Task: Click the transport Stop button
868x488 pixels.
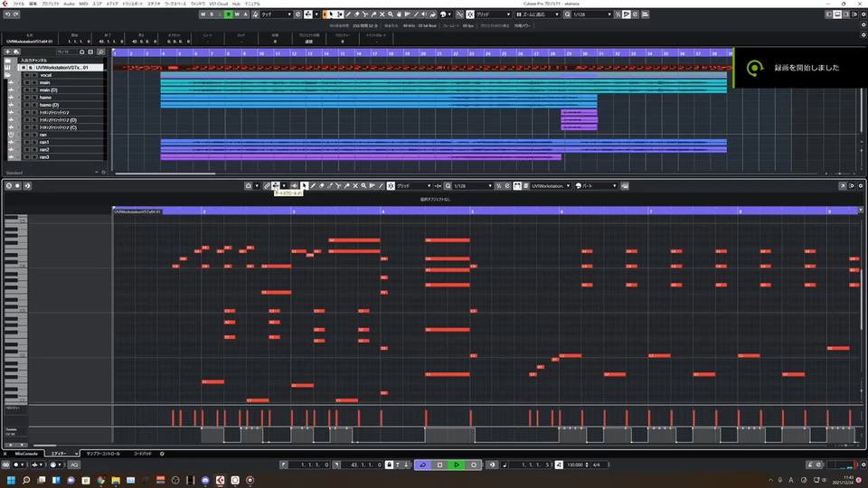Action: coord(439,465)
